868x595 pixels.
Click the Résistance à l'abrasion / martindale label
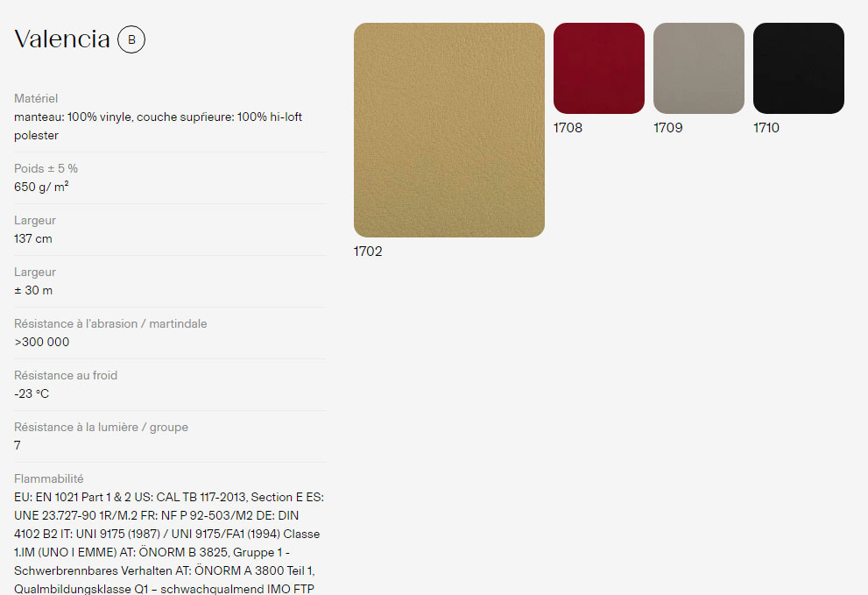(110, 323)
